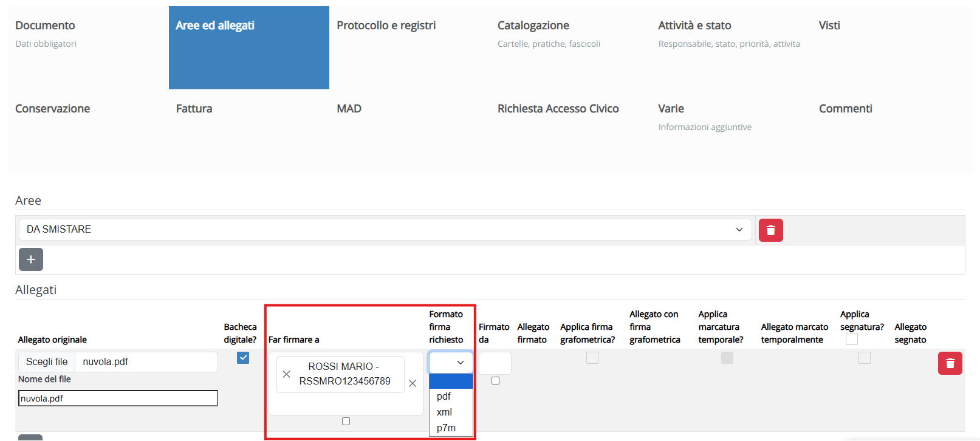Viewport: 980px width, 441px height.
Task: Open Richiesta Accesso Civico tab
Action: coord(571,131)
